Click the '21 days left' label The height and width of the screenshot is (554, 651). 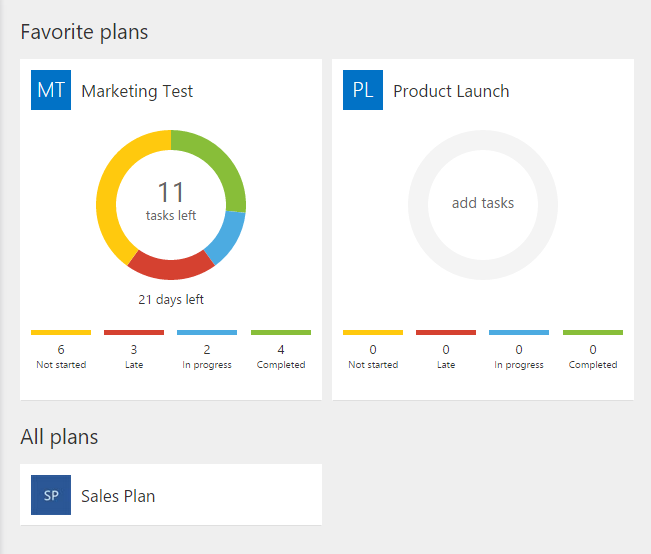click(171, 299)
